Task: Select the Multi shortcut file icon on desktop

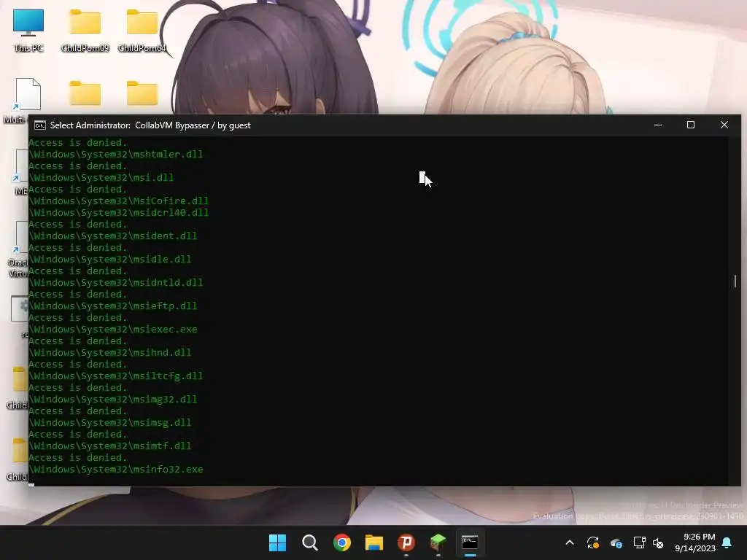Action: click(x=28, y=94)
